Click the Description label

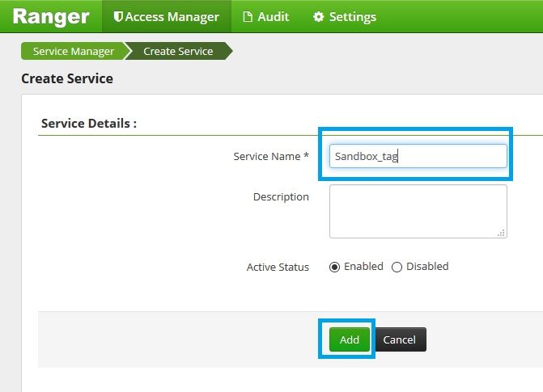[x=281, y=197]
